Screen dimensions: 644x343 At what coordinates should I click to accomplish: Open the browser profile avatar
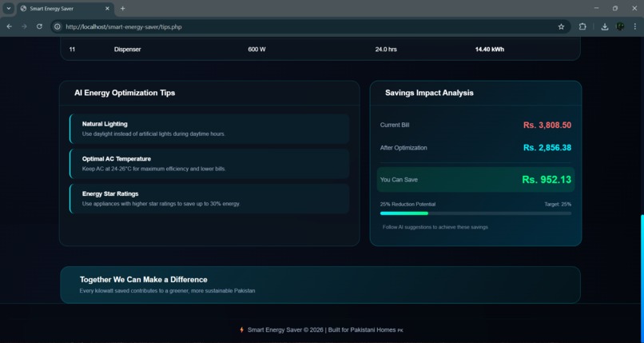point(620,26)
